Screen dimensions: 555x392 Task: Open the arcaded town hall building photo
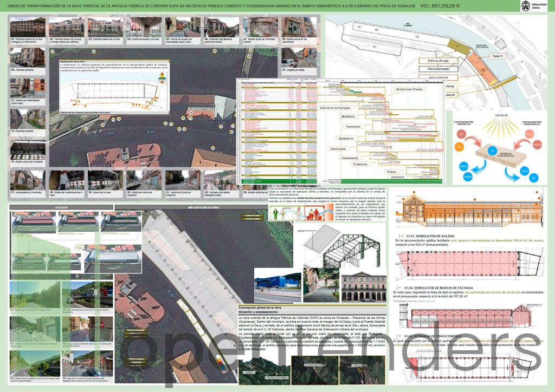click(364, 285)
